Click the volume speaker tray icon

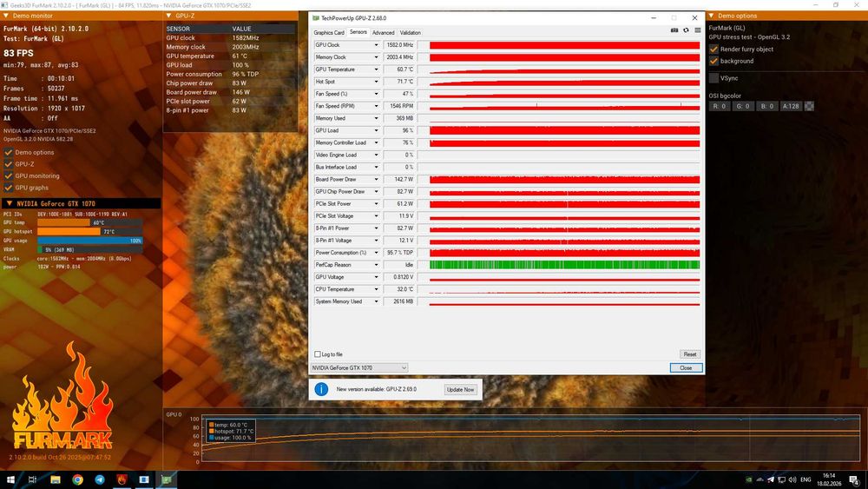coord(792,479)
